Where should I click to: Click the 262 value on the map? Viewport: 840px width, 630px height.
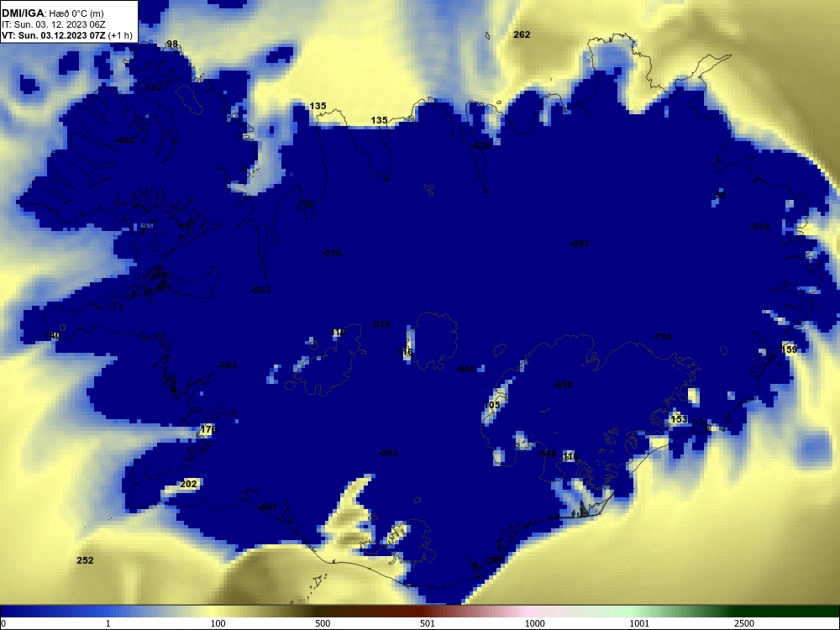(522, 34)
